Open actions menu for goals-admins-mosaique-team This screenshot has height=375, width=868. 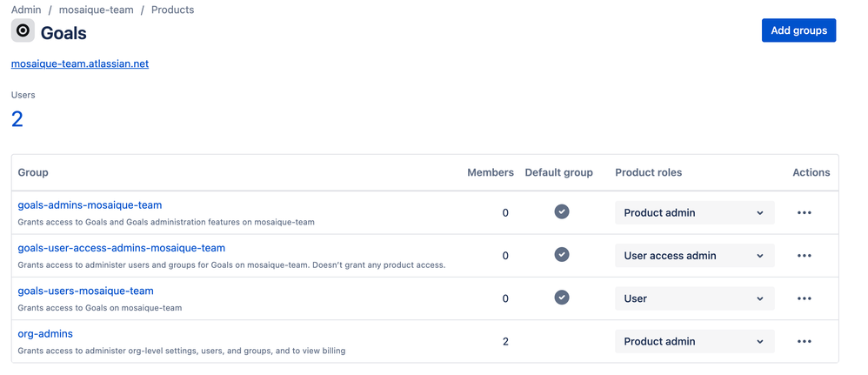(x=805, y=212)
